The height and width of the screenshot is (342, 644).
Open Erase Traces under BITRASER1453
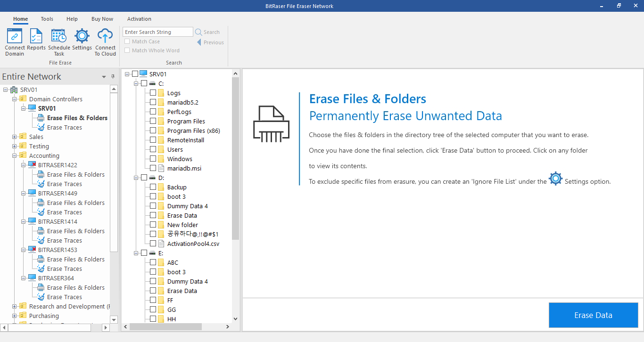pos(64,269)
